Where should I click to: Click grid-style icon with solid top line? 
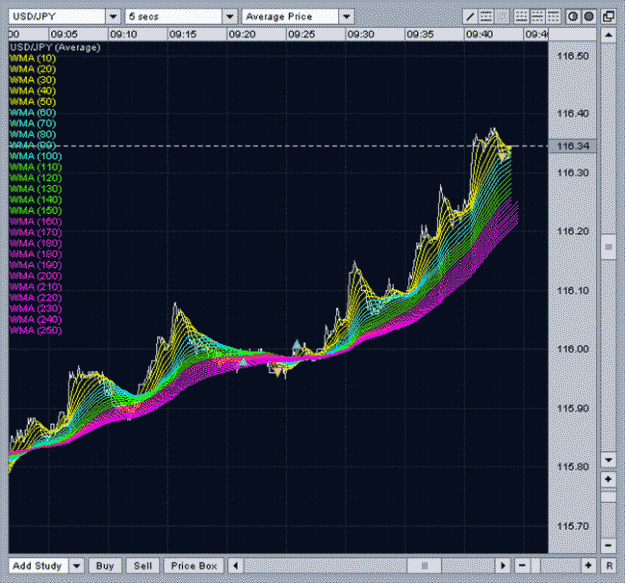[x=553, y=17]
